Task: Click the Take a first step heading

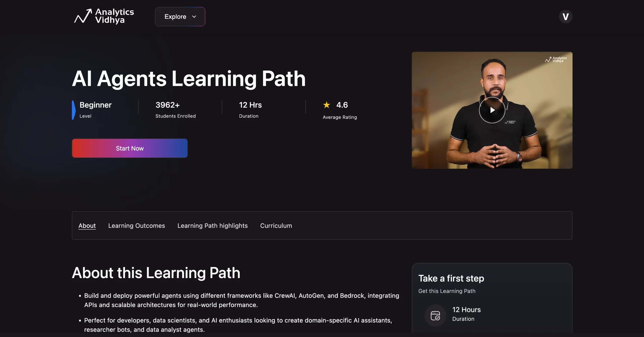Action: coord(451,278)
